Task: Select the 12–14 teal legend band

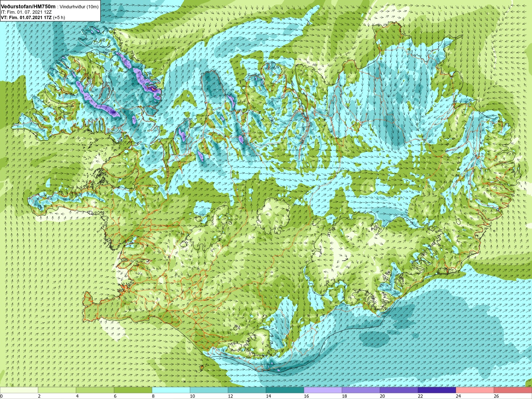Action: coord(247,390)
